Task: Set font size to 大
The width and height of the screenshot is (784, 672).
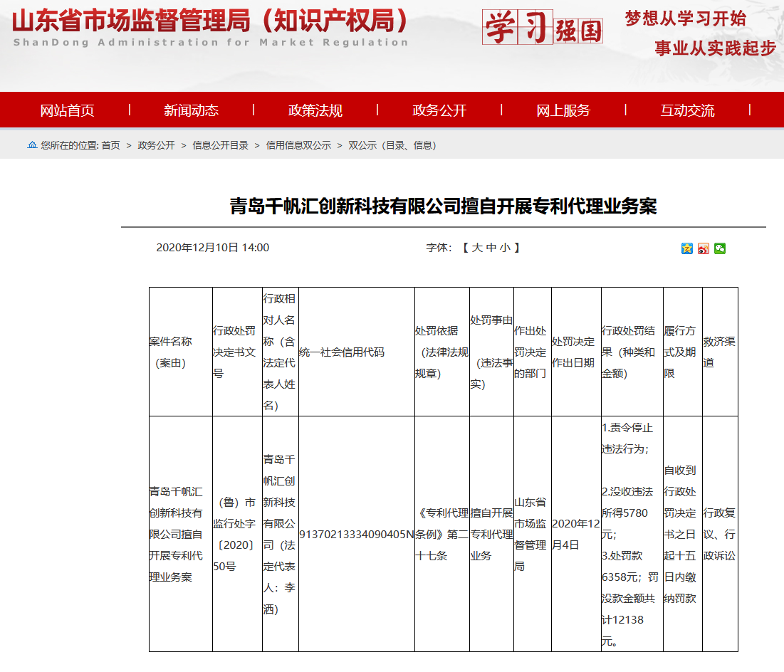Action: (x=477, y=248)
